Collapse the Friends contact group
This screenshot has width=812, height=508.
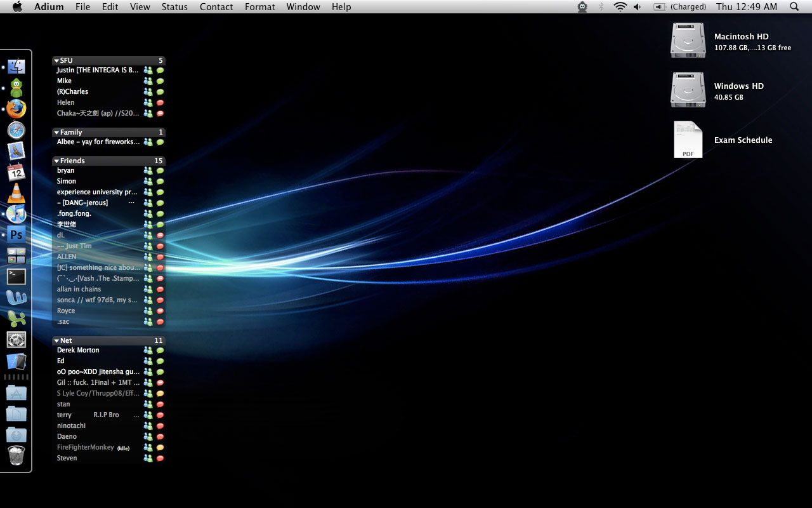click(56, 161)
